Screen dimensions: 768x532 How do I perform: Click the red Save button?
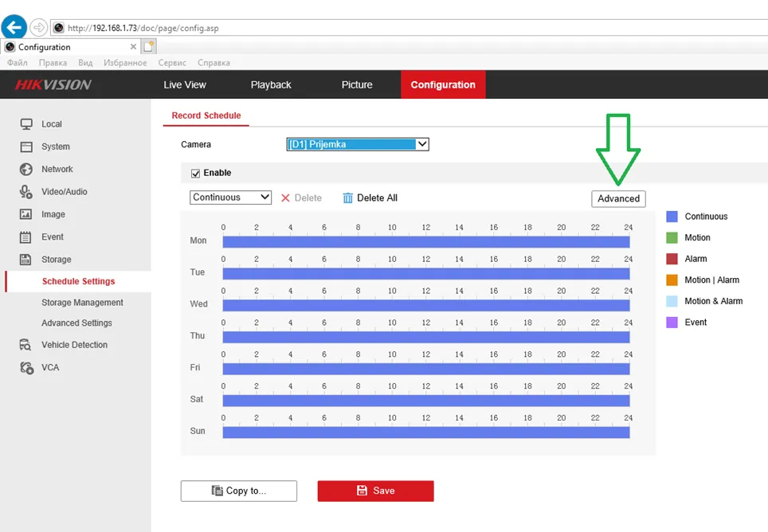click(376, 491)
